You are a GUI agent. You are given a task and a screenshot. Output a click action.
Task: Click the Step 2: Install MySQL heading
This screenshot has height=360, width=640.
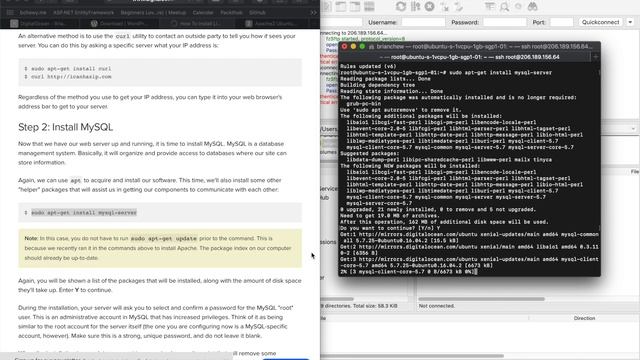(65, 127)
